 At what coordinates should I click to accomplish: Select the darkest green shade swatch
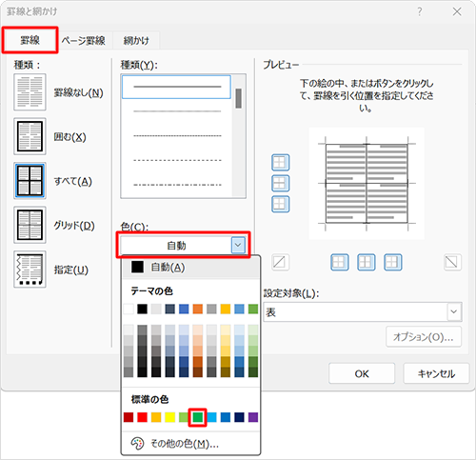pos(253,372)
